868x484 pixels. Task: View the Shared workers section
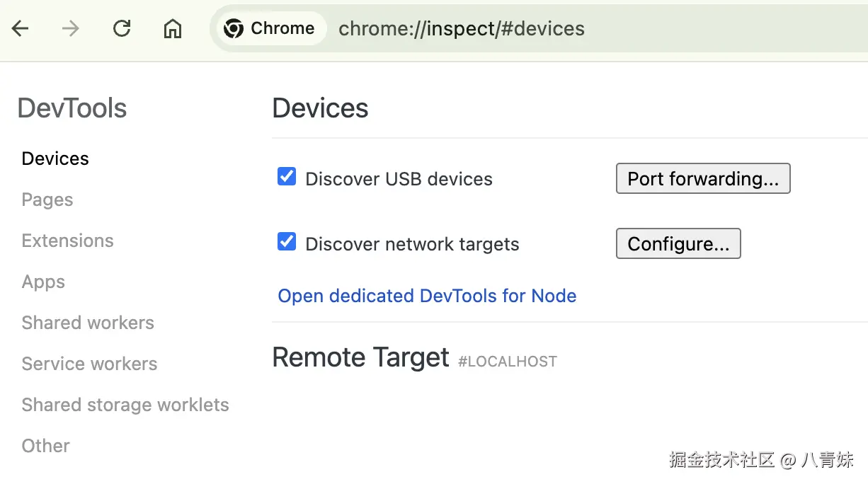tap(88, 323)
